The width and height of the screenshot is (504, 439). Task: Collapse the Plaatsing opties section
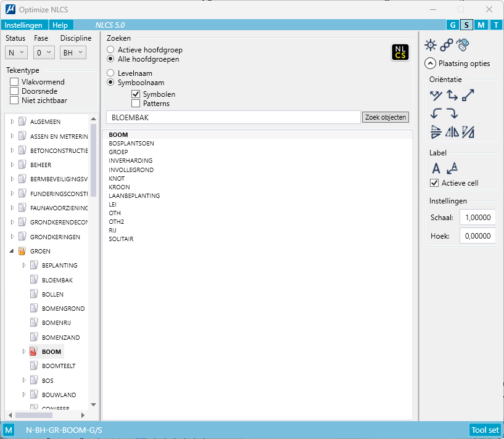click(x=431, y=64)
